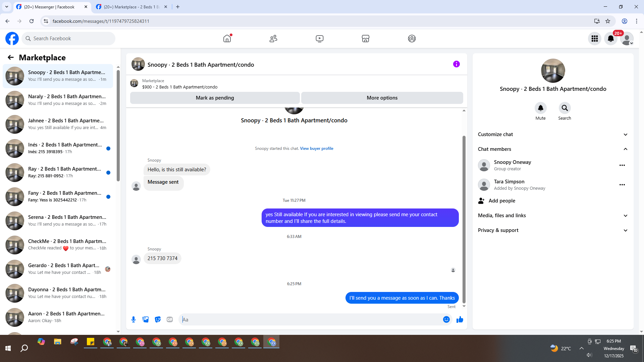
Task: Mute this conversation with the bell icon
Action: [540, 108]
